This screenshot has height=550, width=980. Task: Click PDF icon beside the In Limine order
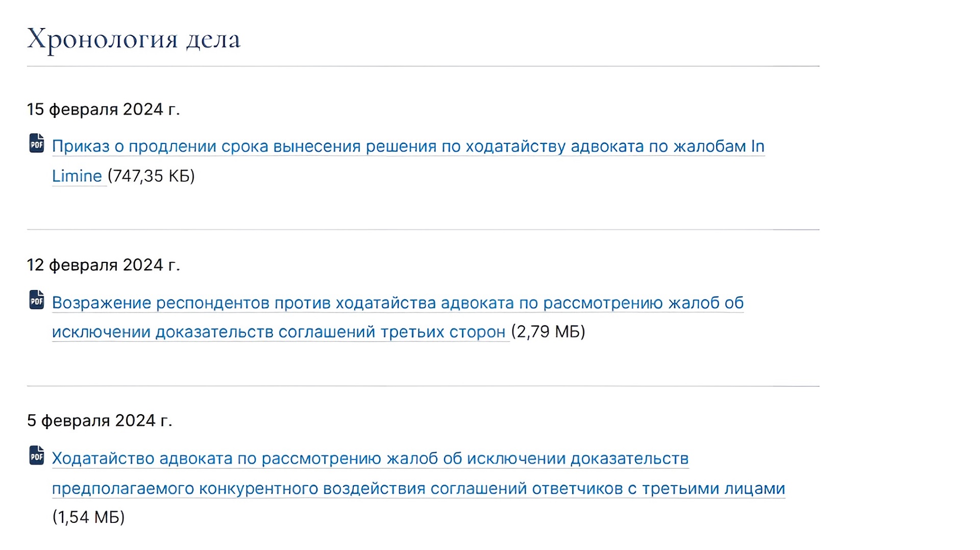click(x=37, y=144)
